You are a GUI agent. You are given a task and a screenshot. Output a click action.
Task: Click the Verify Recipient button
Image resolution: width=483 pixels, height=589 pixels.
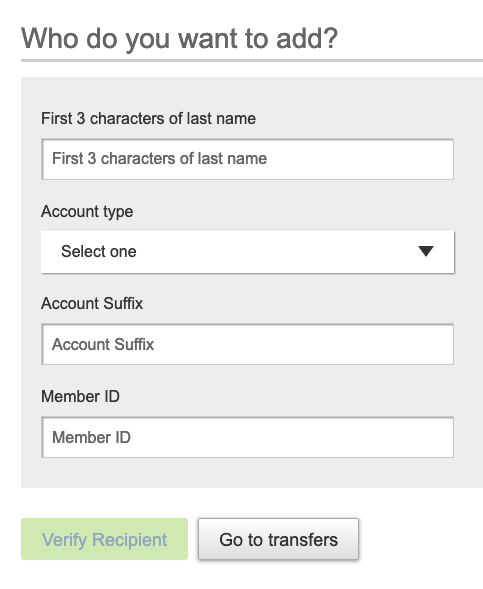click(x=104, y=539)
